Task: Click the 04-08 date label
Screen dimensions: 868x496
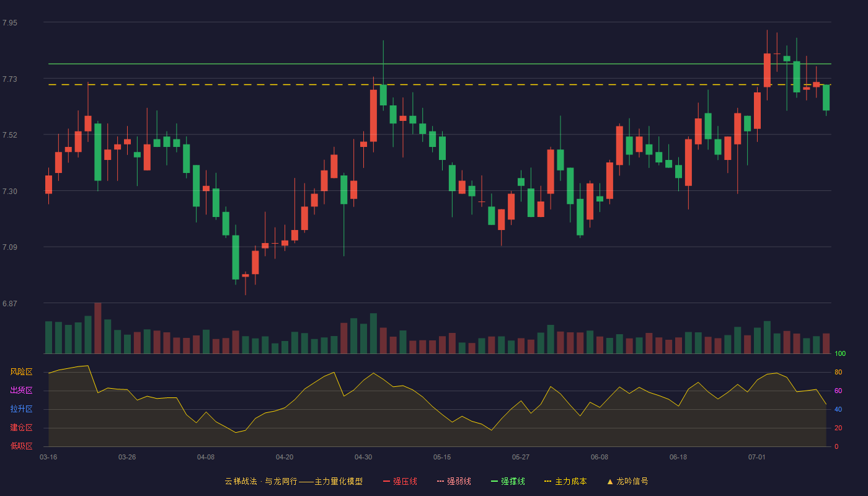Action: pos(206,457)
